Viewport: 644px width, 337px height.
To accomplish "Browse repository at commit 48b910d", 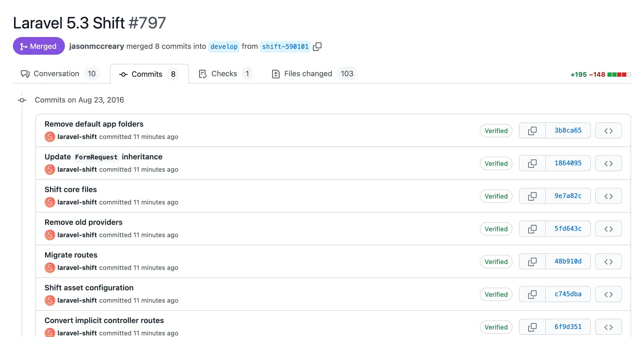I will [x=608, y=262].
